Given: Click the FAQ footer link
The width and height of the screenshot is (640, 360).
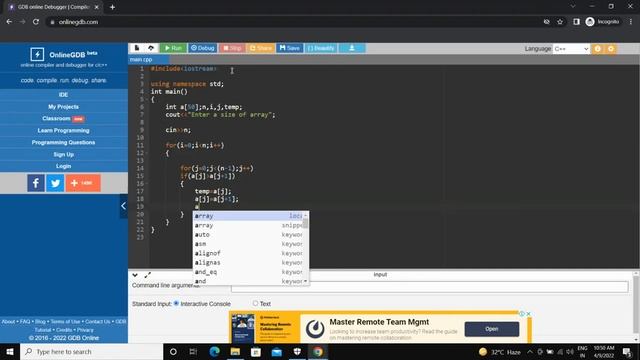Looking at the screenshot, I should click(25, 322).
